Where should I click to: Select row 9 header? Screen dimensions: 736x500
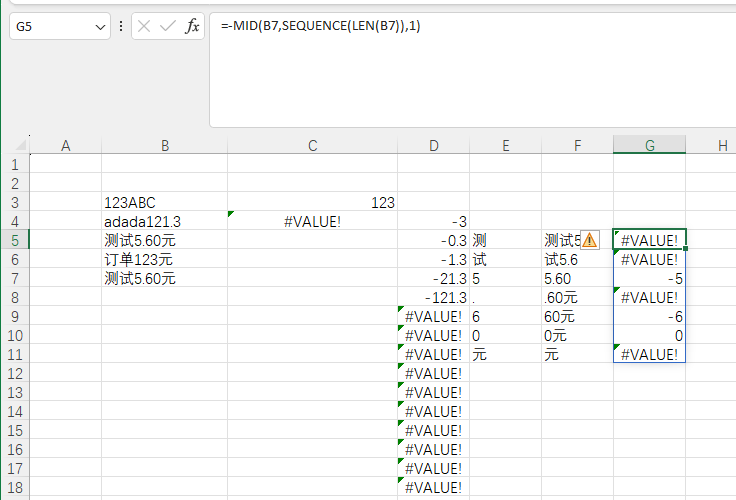point(15,316)
